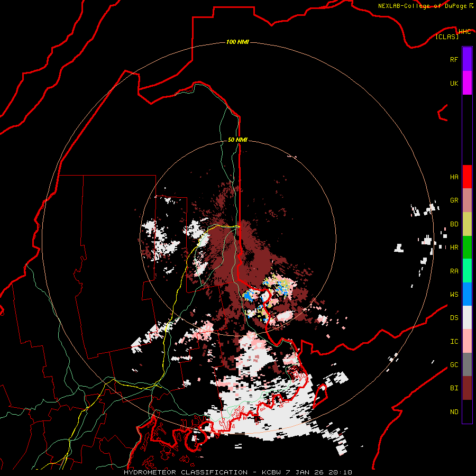Click the HR legend label
Image resolution: width=476 pixels, height=476 pixels.
point(454,248)
